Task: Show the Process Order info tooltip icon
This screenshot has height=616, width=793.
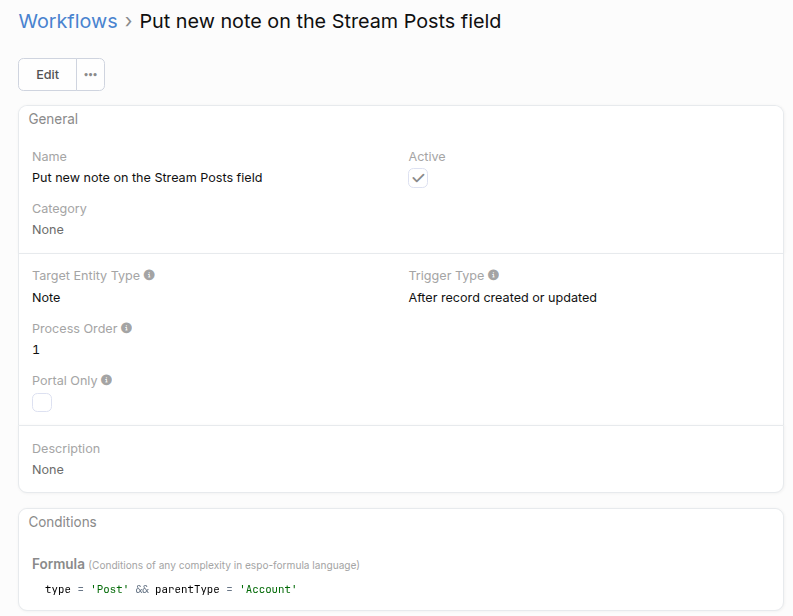Action: pos(126,328)
